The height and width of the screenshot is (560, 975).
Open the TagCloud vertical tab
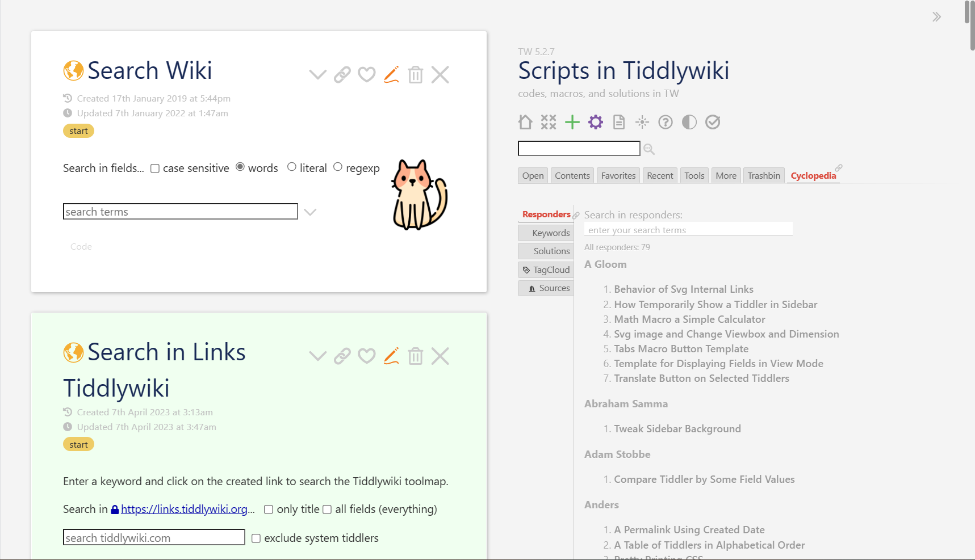coord(546,270)
